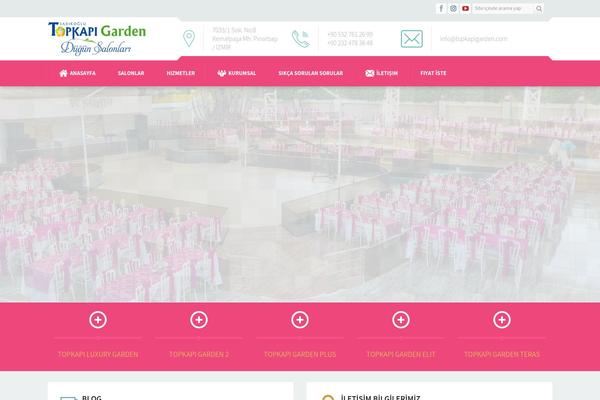Go to Anasayfa menu item

tap(83, 73)
